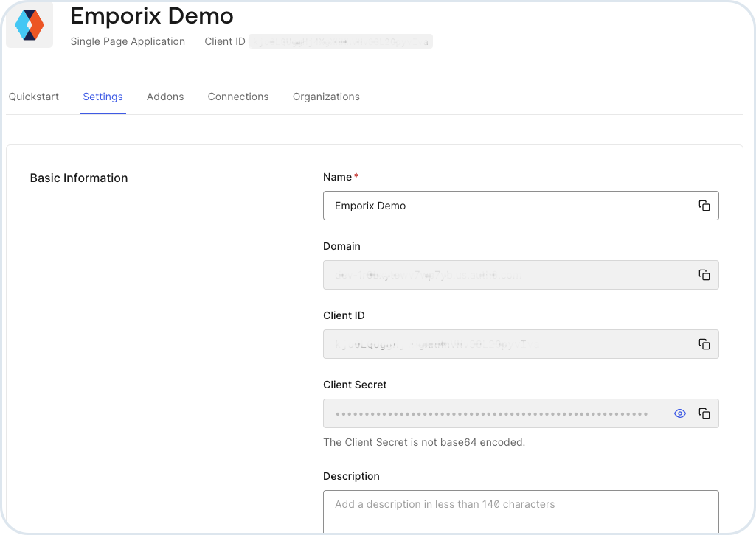Open the Organizations tab
This screenshot has height=535, width=756.
pos(326,97)
